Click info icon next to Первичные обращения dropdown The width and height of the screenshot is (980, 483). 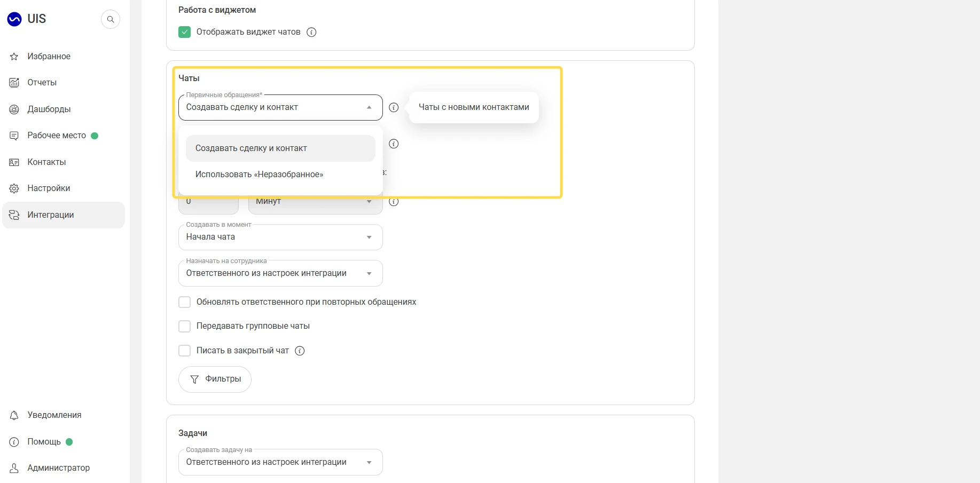click(394, 107)
